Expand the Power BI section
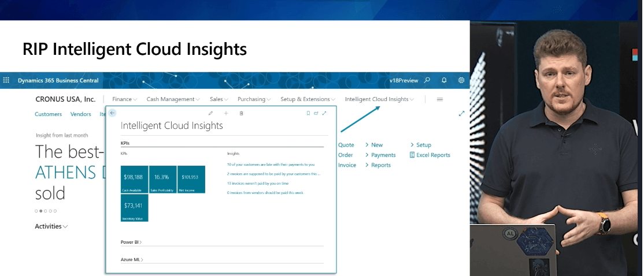Viewport: 644px width, 276px height. (x=131, y=243)
